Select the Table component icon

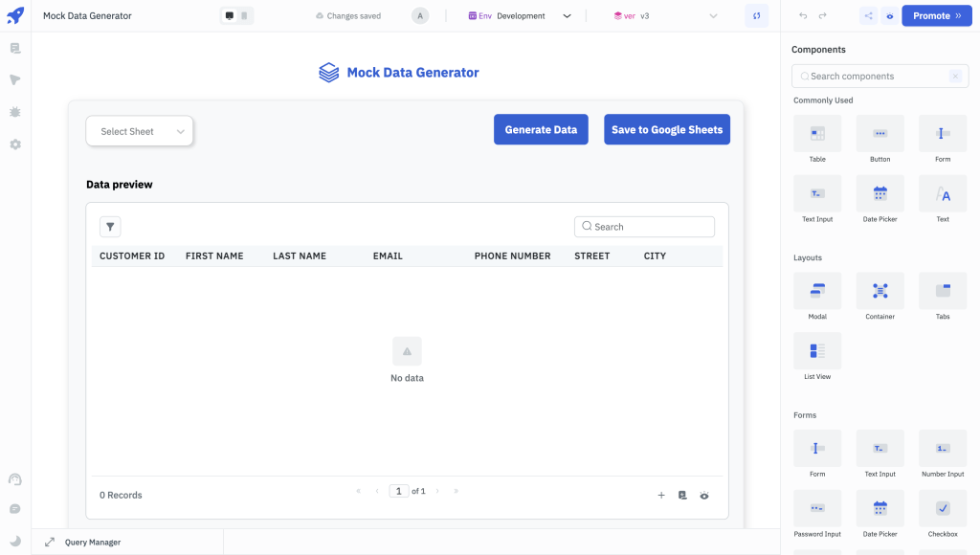tap(817, 134)
